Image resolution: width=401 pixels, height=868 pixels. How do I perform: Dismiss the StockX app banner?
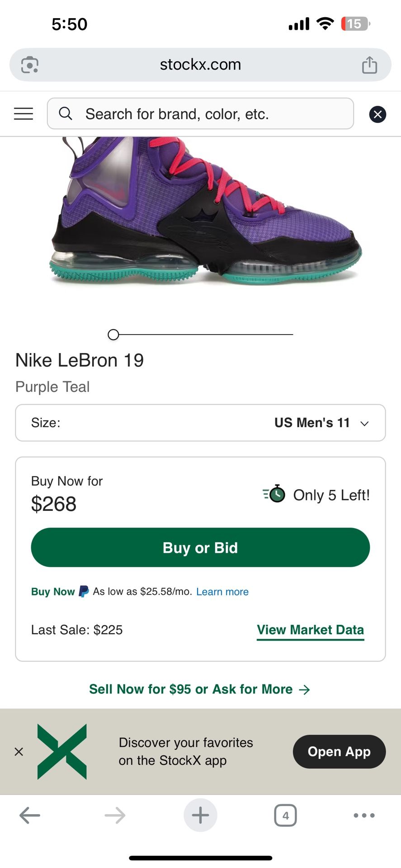[x=19, y=752]
